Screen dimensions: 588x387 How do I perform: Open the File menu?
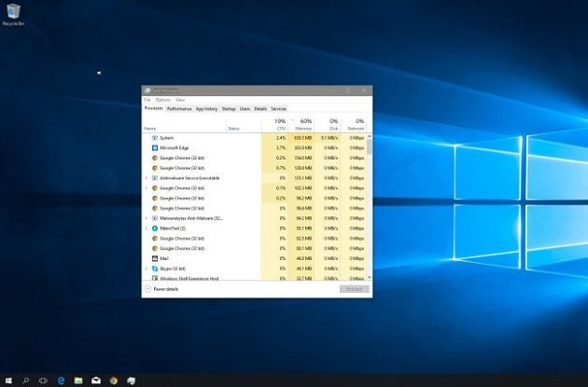point(147,100)
